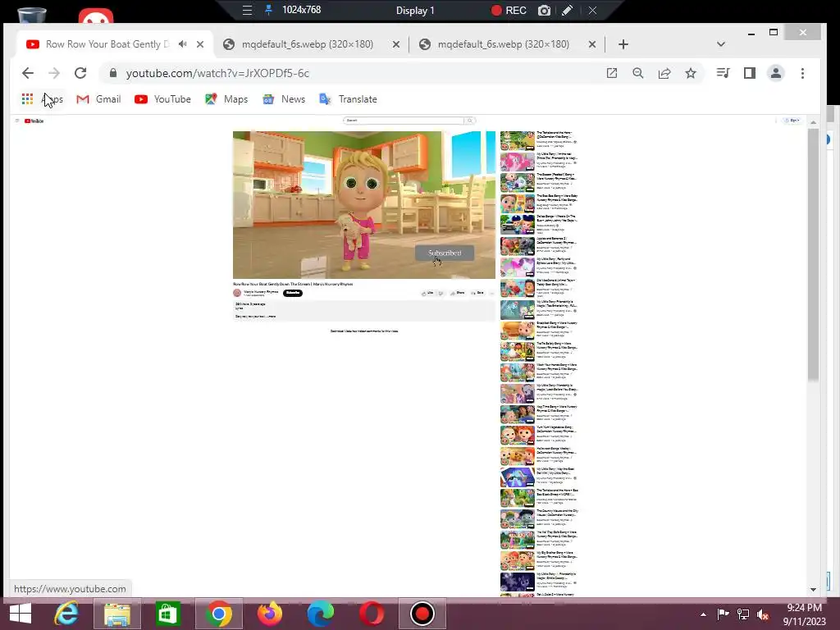Open the more actions ellipsis under video

491,293
